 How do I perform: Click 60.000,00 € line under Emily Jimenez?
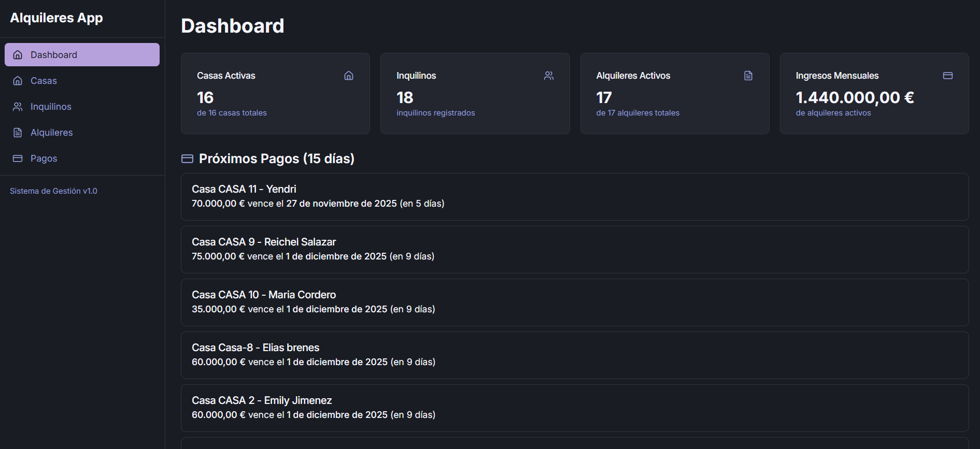314,415
